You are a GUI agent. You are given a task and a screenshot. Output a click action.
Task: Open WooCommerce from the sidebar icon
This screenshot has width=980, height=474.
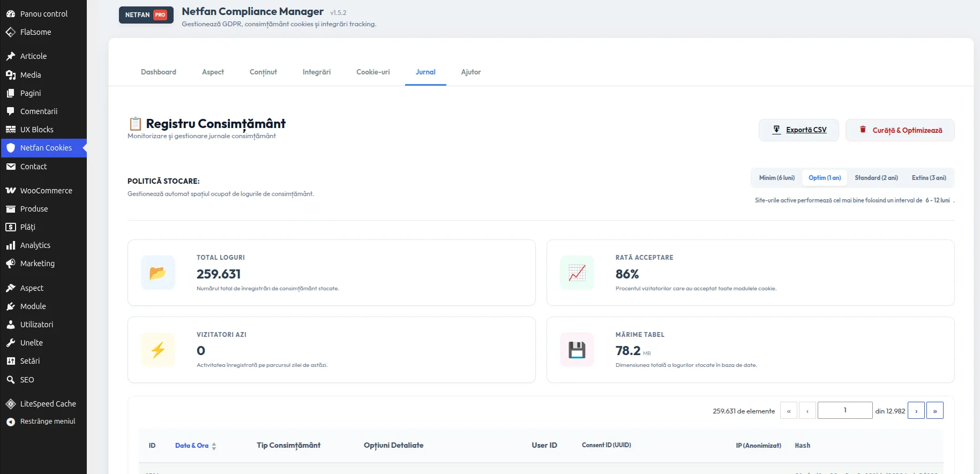11,191
